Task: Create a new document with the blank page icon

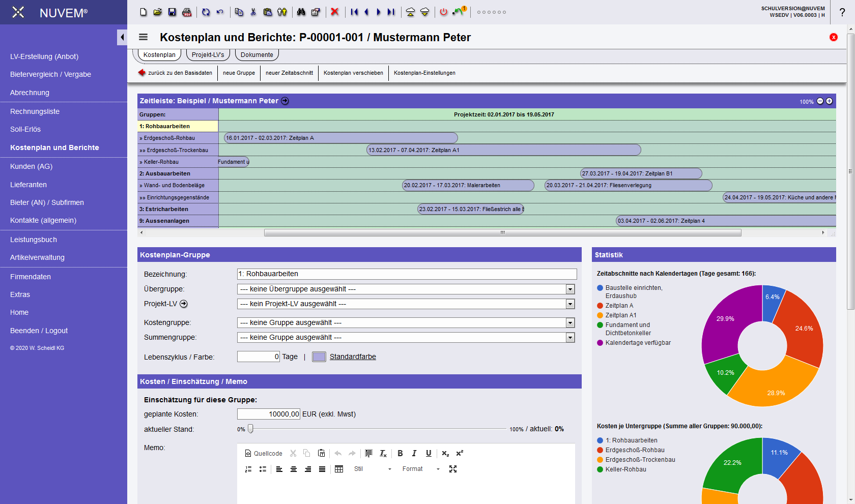Action: (x=144, y=12)
